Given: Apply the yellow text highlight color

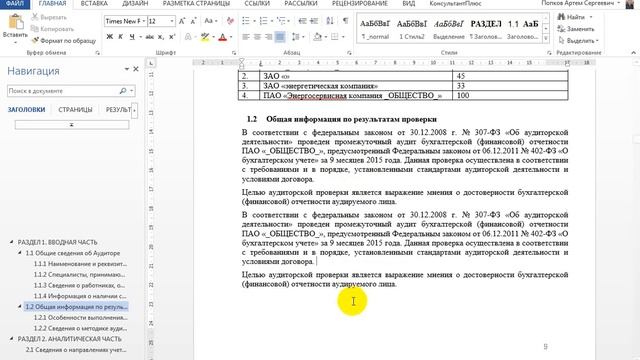Looking at the screenshot, I should point(205,37).
